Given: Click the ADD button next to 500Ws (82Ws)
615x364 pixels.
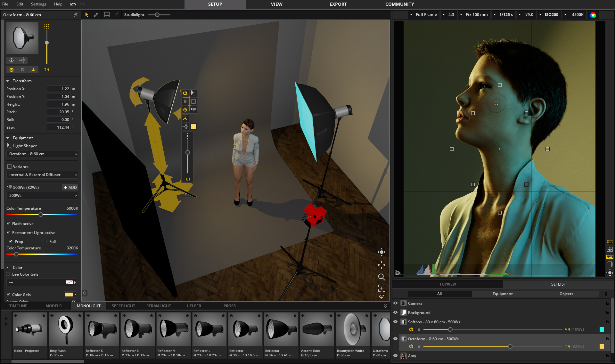Looking at the screenshot, I should click(70, 187).
